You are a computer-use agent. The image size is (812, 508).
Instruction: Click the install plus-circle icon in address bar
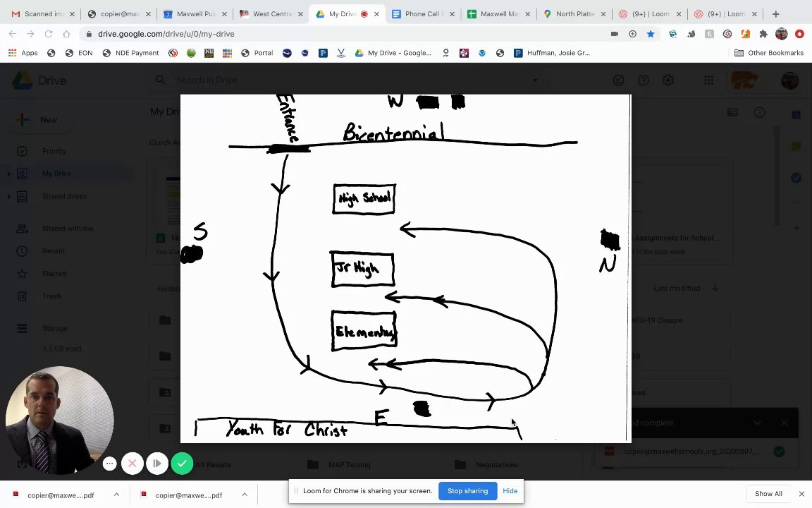coord(632,34)
